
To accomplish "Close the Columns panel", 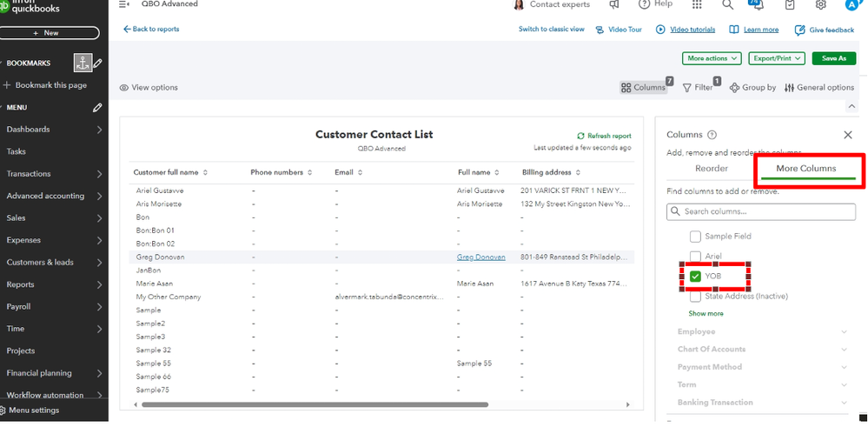I will tap(848, 135).
